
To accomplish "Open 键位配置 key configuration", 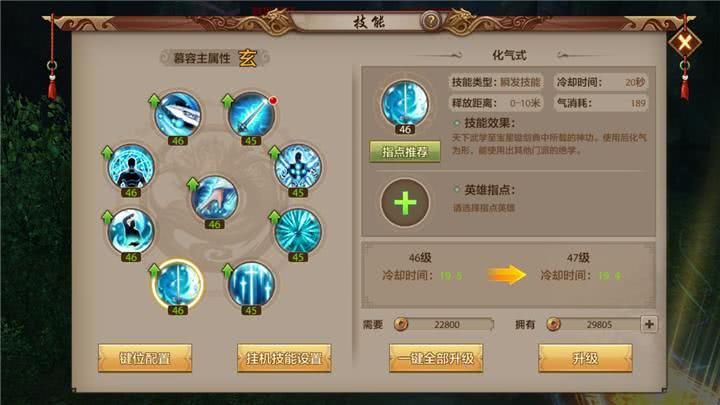I will tap(145, 358).
